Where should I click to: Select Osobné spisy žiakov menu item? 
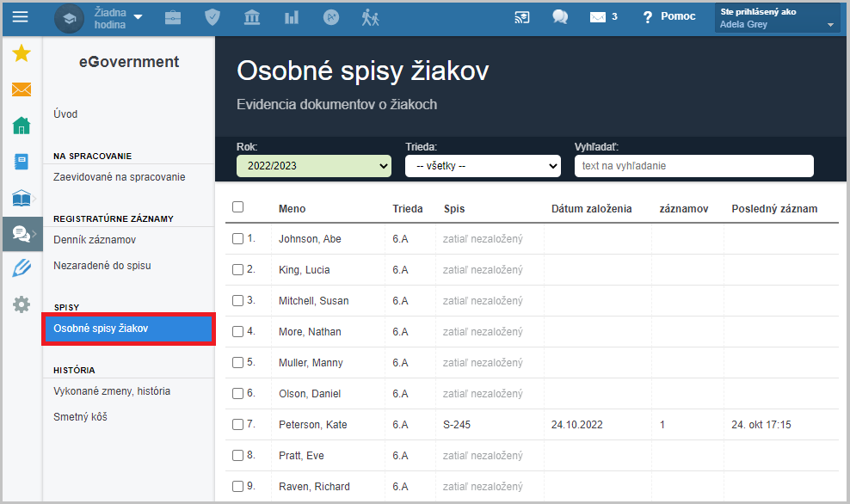(x=128, y=329)
